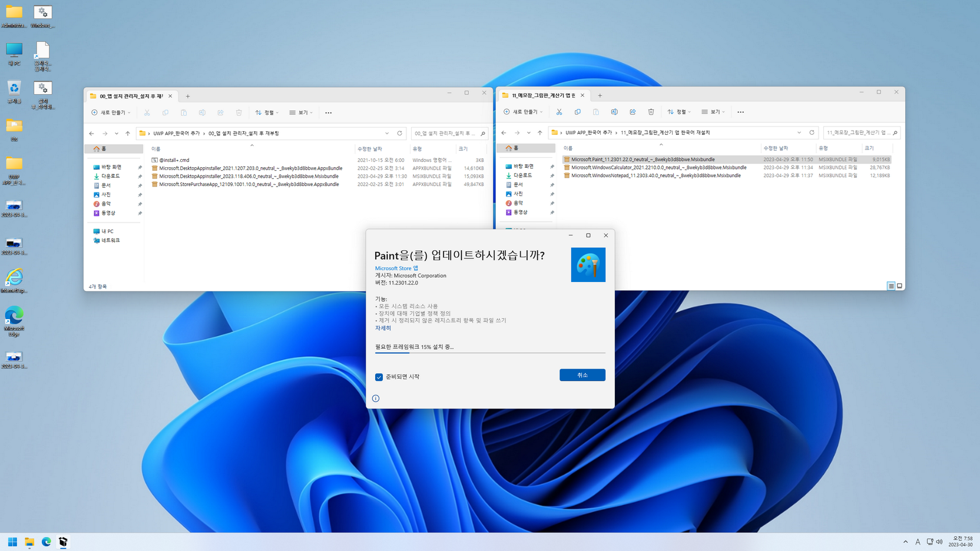This screenshot has height=551, width=980.
Task: Add a new tab in the left Explorer window
Action: click(188, 96)
